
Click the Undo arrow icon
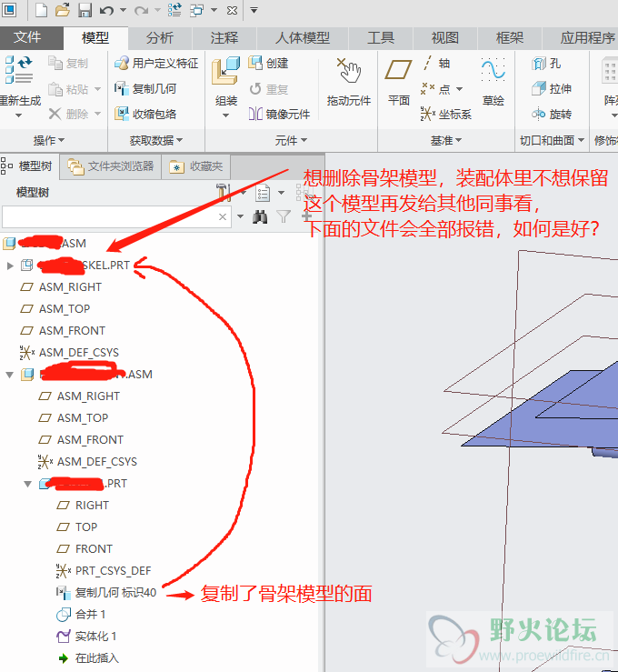coord(106,10)
